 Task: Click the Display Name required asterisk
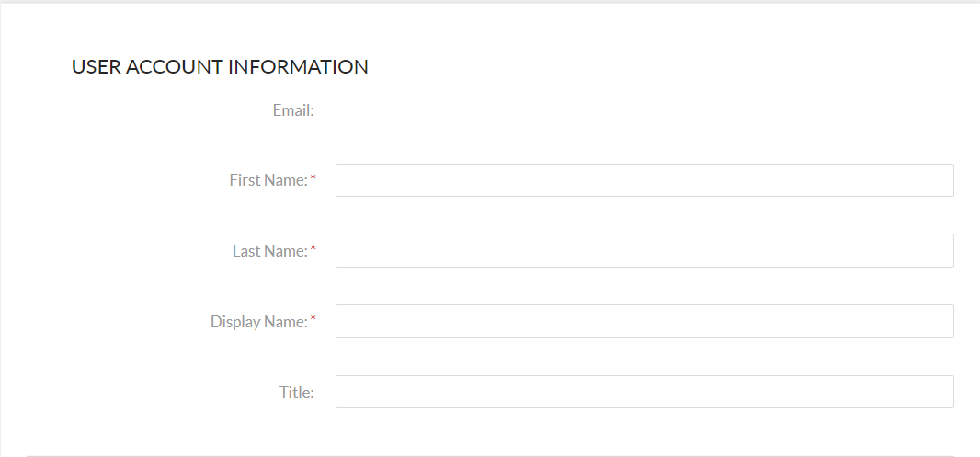coord(313,319)
